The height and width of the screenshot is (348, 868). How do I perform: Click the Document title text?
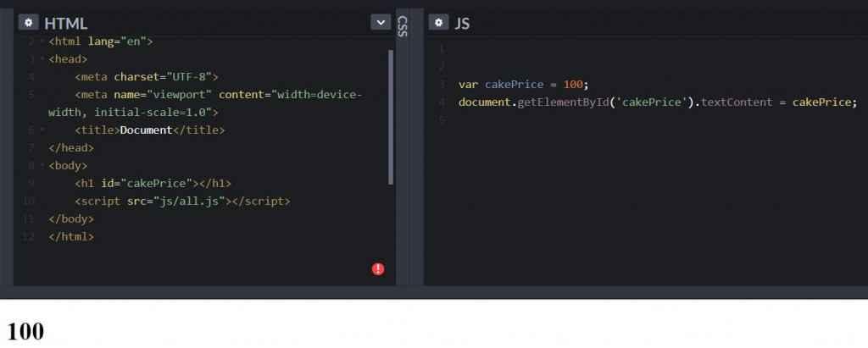147,130
